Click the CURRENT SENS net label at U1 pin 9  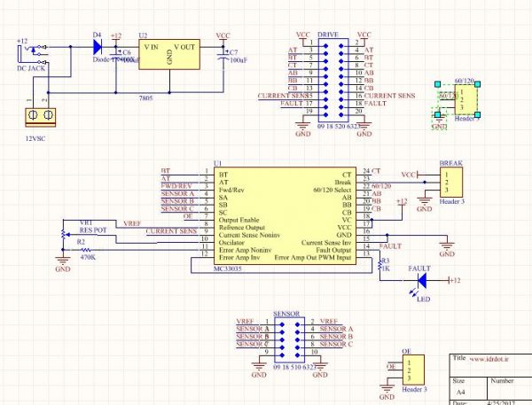coord(171,231)
